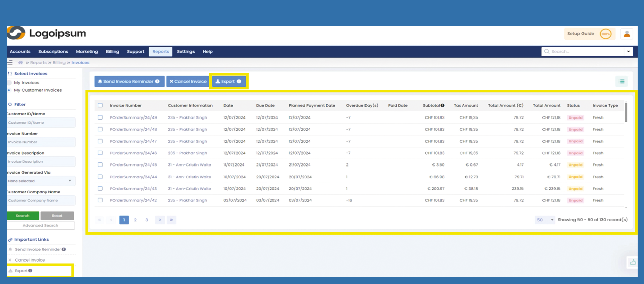Screen dimensions: 644x284
Task: Open the column list view icon
Action: click(x=621, y=81)
